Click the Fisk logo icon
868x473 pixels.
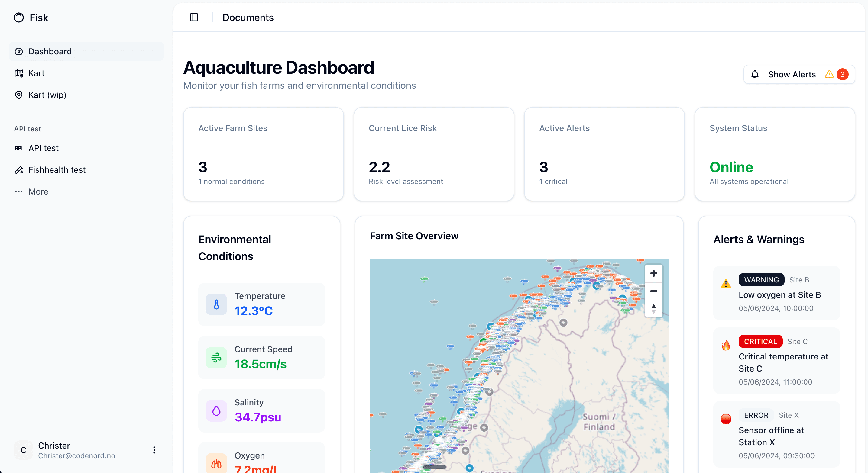click(x=19, y=18)
